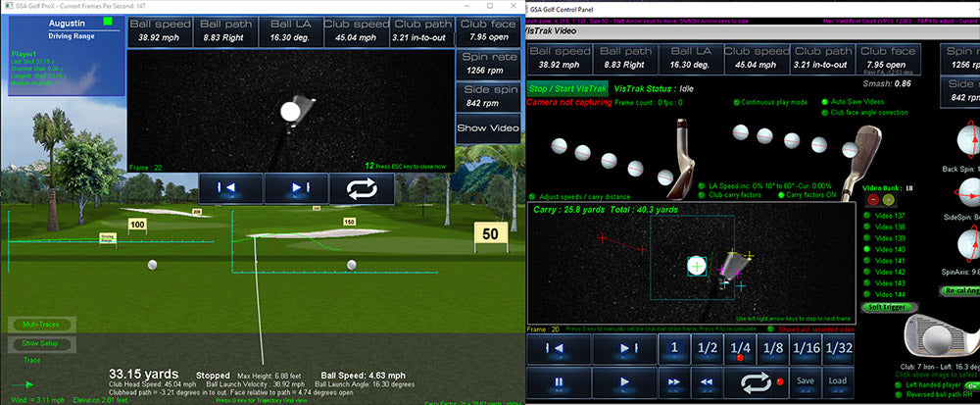Step to next frame in ProX video

(295, 187)
